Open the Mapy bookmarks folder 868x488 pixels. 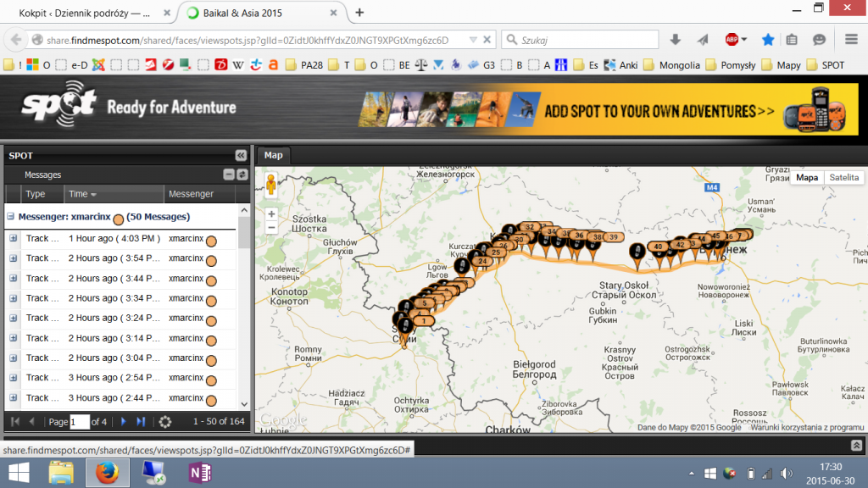pos(782,65)
